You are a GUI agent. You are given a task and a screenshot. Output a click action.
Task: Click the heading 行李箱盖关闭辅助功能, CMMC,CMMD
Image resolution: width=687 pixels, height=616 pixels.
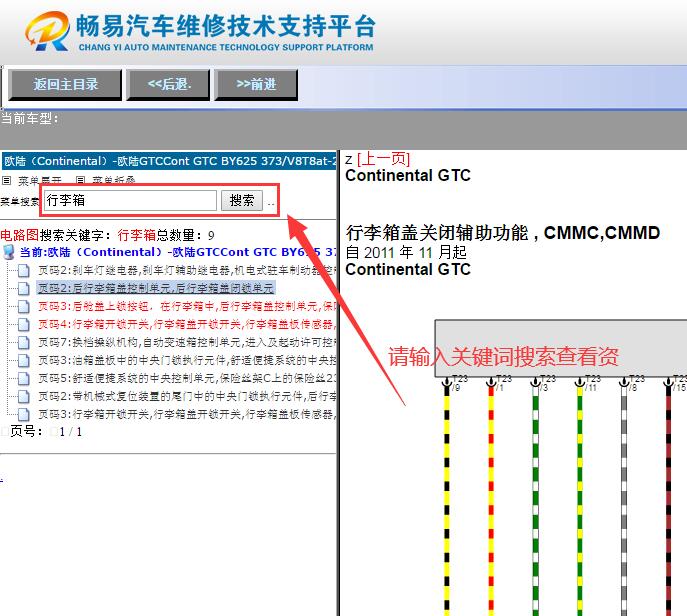click(x=503, y=233)
